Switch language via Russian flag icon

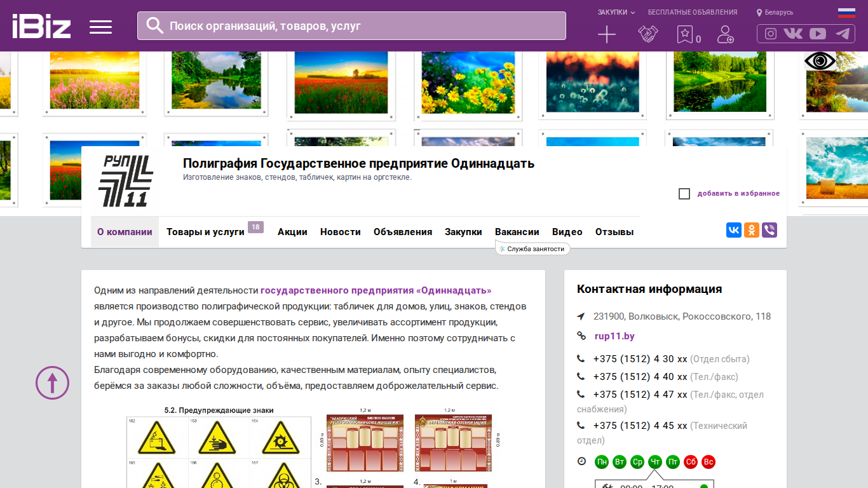846,12
